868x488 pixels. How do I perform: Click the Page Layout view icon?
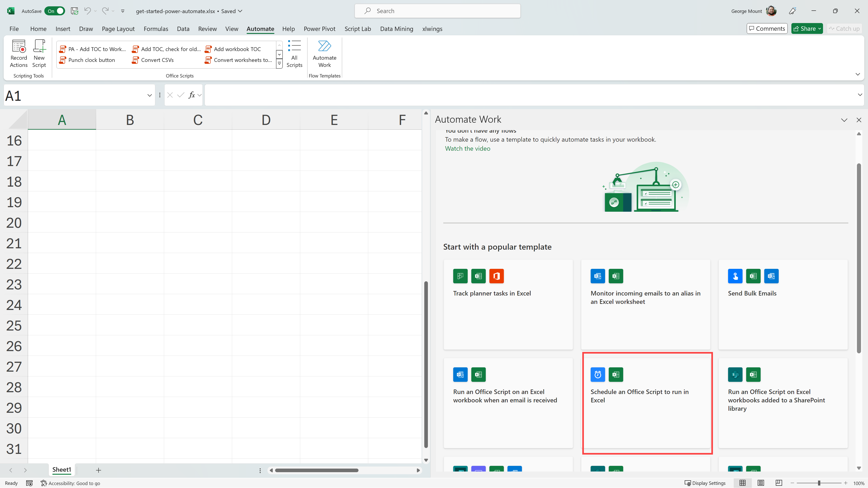click(x=760, y=483)
